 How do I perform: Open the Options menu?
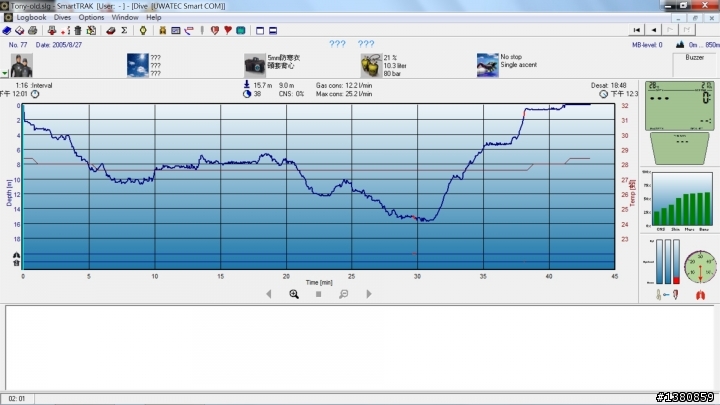coord(91,17)
